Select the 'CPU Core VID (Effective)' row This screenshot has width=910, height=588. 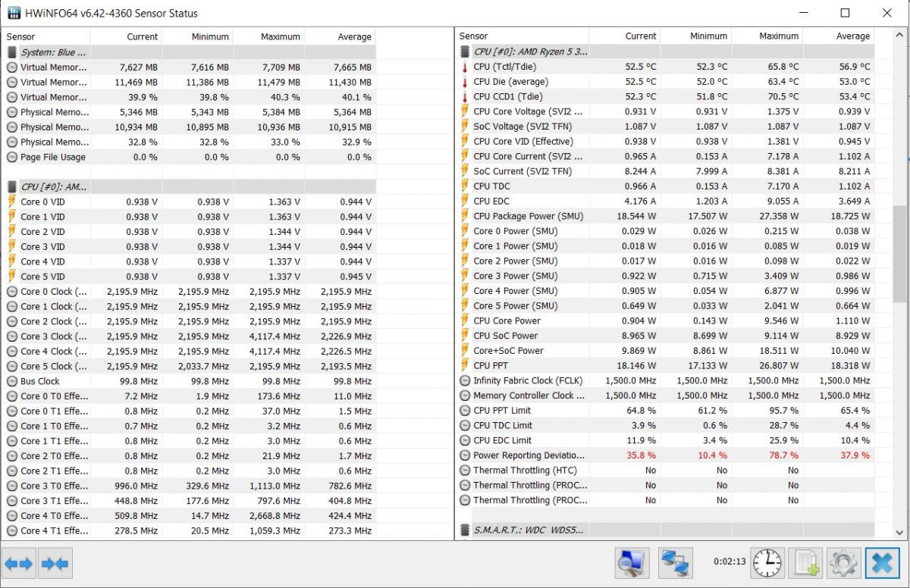(x=664, y=142)
